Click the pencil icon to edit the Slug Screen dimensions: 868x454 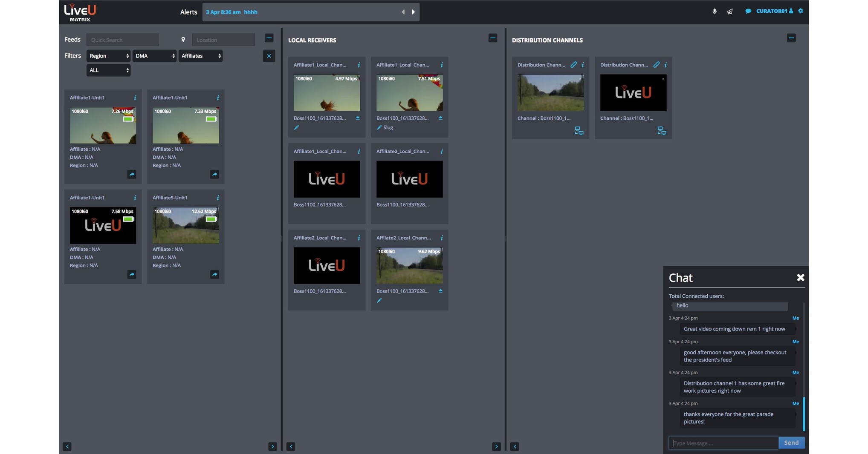(x=379, y=127)
